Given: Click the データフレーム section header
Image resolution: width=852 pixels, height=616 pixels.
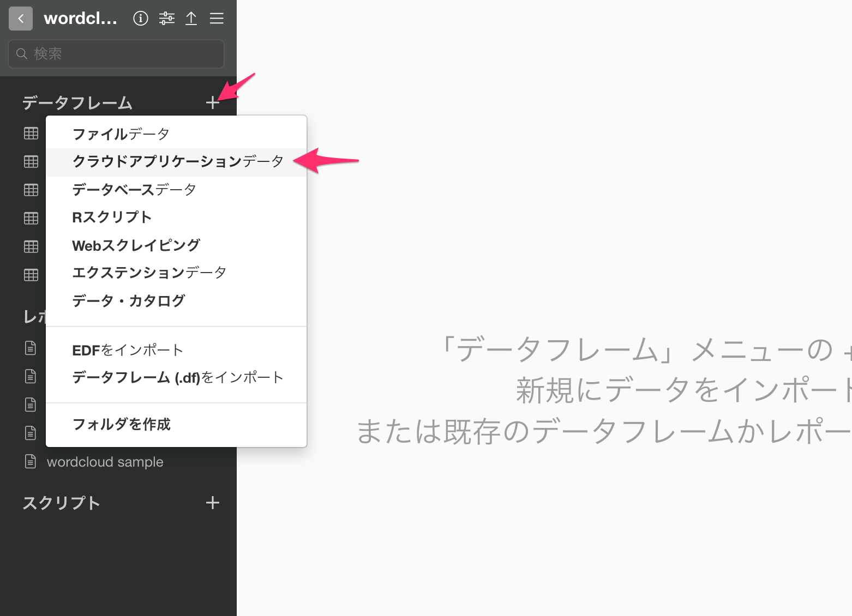Looking at the screenshot, I should pos(77,103).
